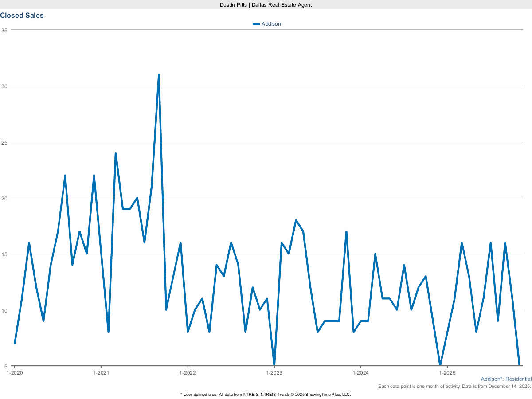Viewport: 532px width, 399px height.
Task: Click the 1-2020 x-axis label
Action: 15,373
